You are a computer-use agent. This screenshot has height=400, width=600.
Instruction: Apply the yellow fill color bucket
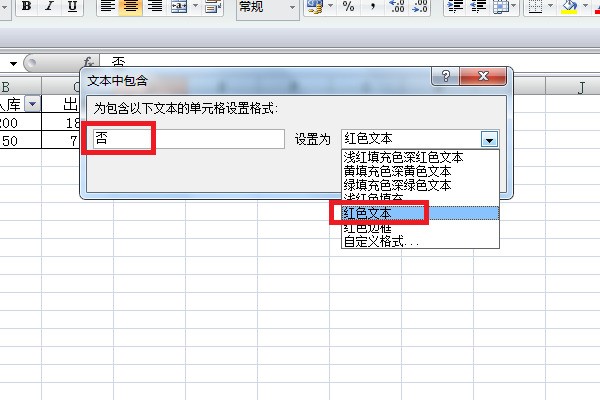[569, 6]
